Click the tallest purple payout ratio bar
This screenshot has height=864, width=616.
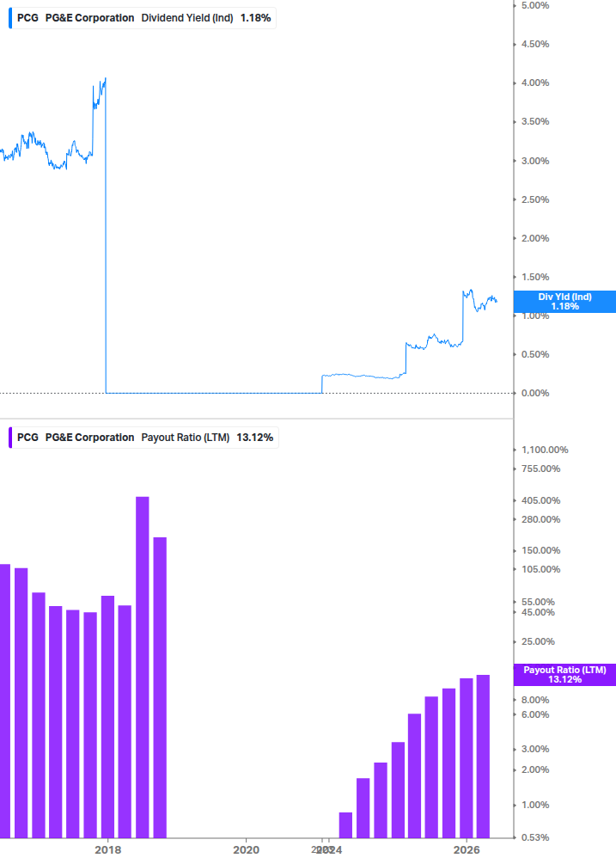click(142, 667)
